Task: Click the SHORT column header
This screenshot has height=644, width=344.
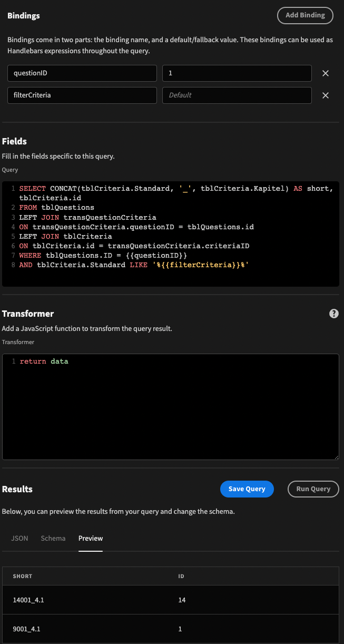Action: click(23, 576)
